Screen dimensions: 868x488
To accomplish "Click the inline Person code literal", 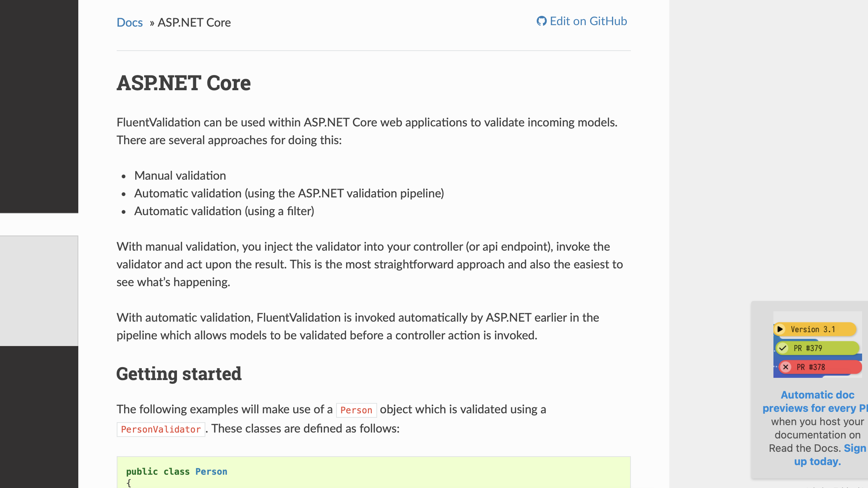I will [x=356, y=410].
